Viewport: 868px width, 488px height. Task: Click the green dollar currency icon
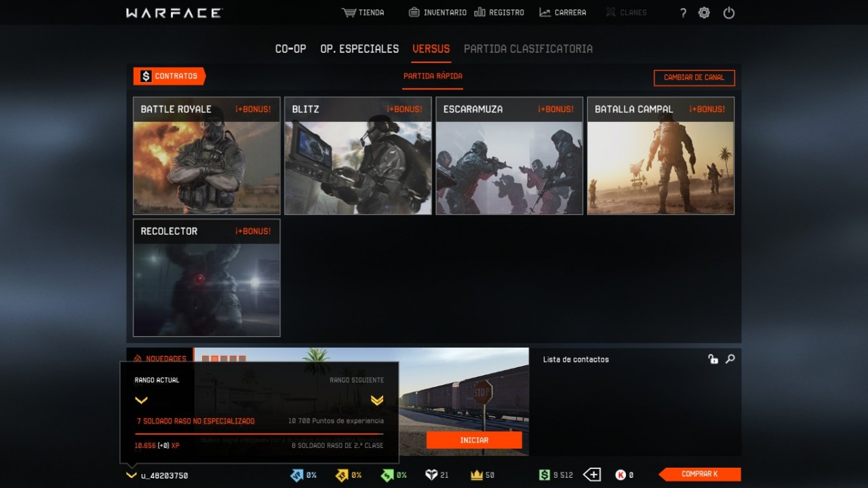[545, 475]
